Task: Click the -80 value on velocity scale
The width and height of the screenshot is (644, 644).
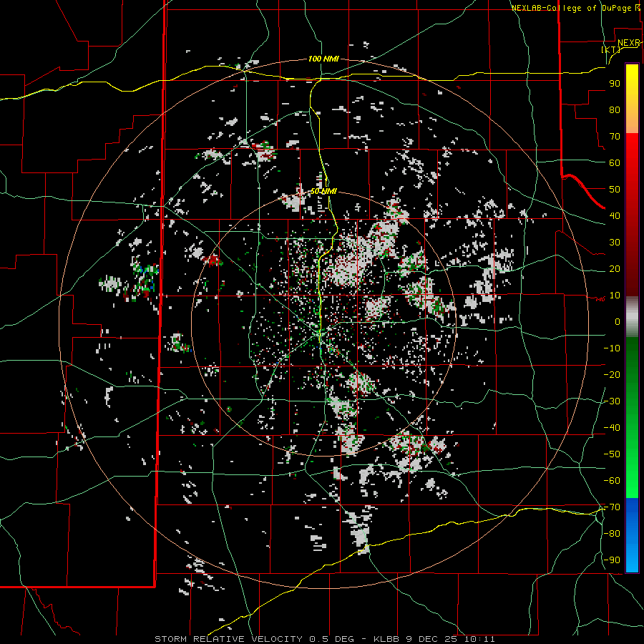Action: [x=612, y=534]
